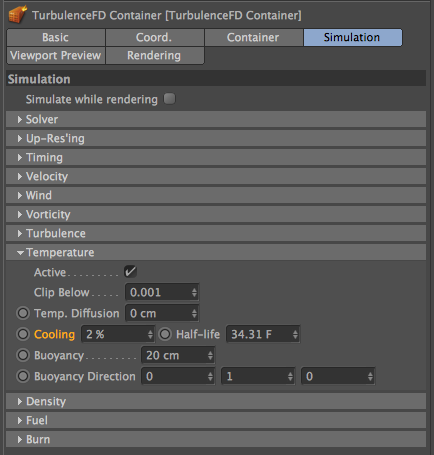
Task: Click the Temp. Diffusion value field
Action: coord(162,313)
